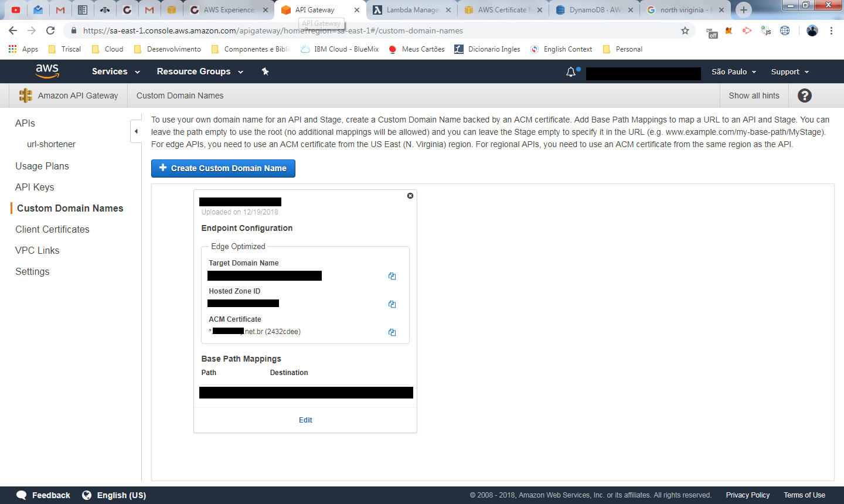Image resolution: width=844 pixels, height=504 pixels.
Task: Select Settings in the sidebar
Action: pyautogui.click(x=32, y=271)
